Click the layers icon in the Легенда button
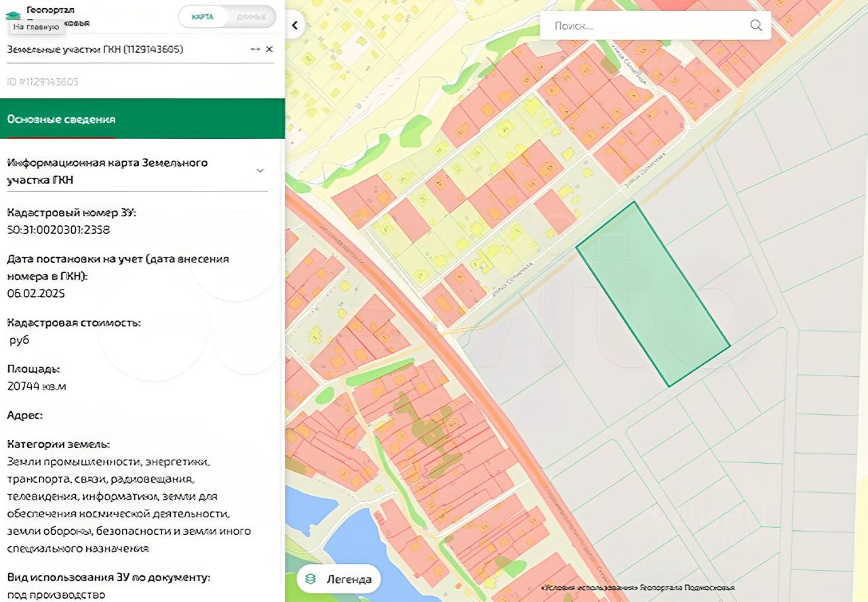Screen dimensions: 868x602 [x=311, y=579]
